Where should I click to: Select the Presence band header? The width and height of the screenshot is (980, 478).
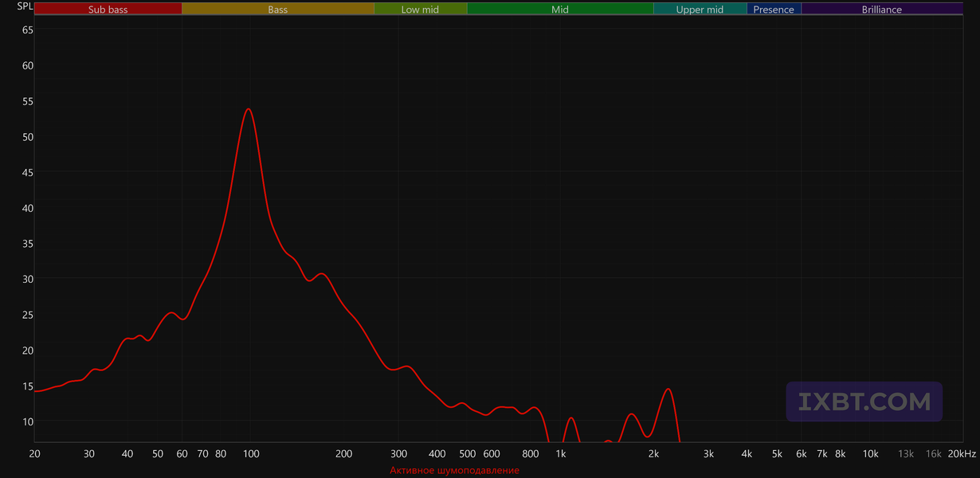tap(774, 10)
